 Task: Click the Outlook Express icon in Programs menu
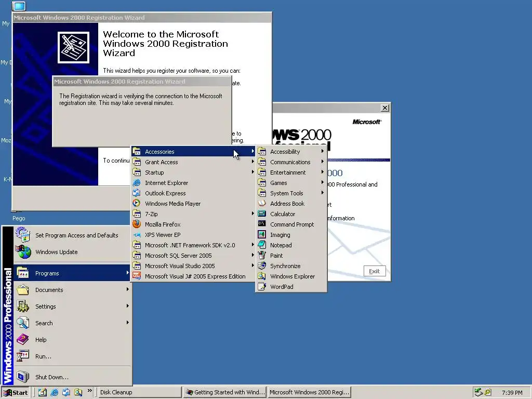tap(137, 193)
